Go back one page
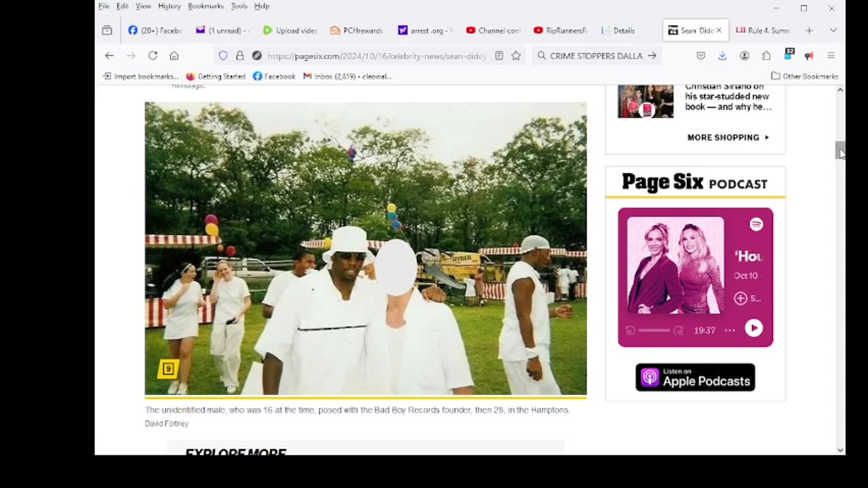Viewport: 868px width, 488px height. pos(109,56)
